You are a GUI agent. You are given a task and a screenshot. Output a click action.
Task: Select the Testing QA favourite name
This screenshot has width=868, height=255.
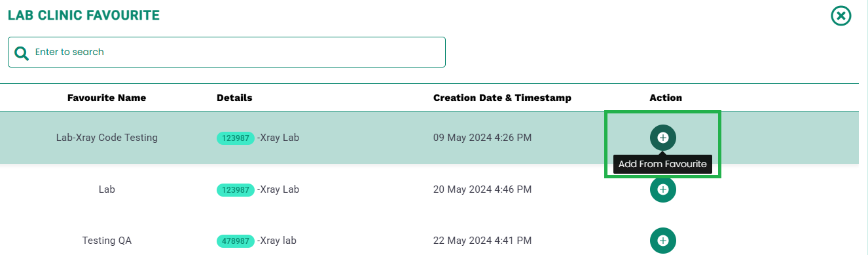pos(107,241)
